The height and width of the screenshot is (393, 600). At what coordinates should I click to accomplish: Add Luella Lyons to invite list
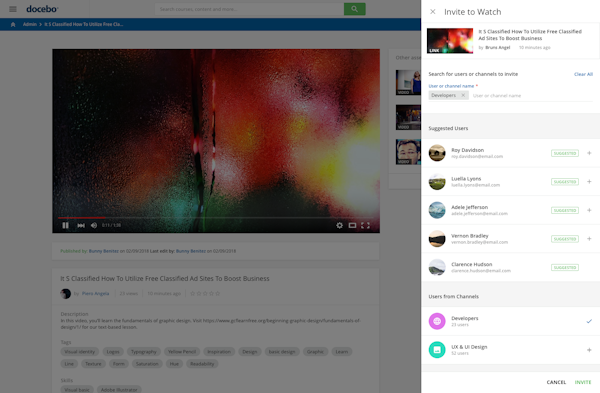point(589,182)
